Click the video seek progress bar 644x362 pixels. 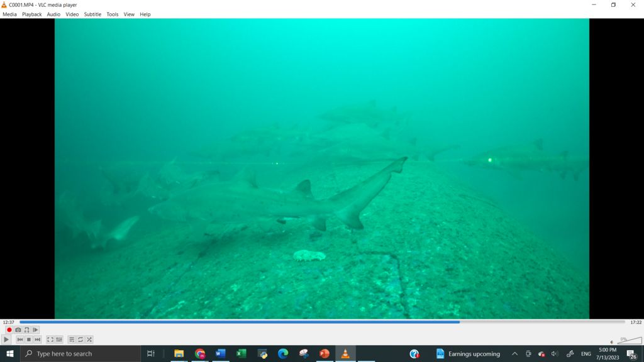pyautogui.click(x=322, y=322)
